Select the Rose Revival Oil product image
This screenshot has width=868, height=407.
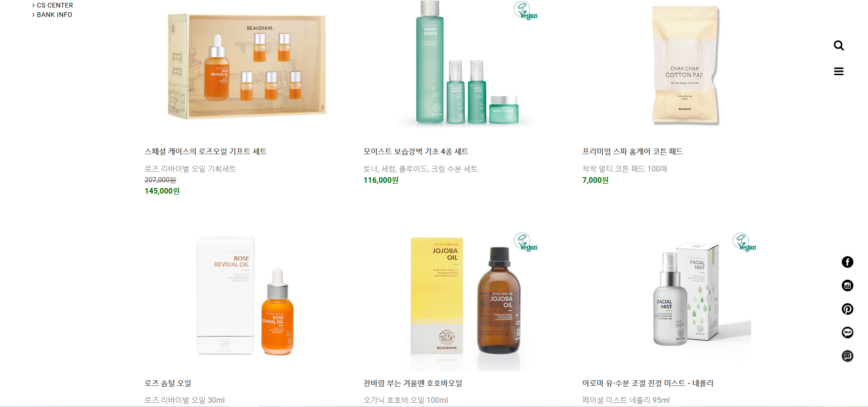[246, 295]
